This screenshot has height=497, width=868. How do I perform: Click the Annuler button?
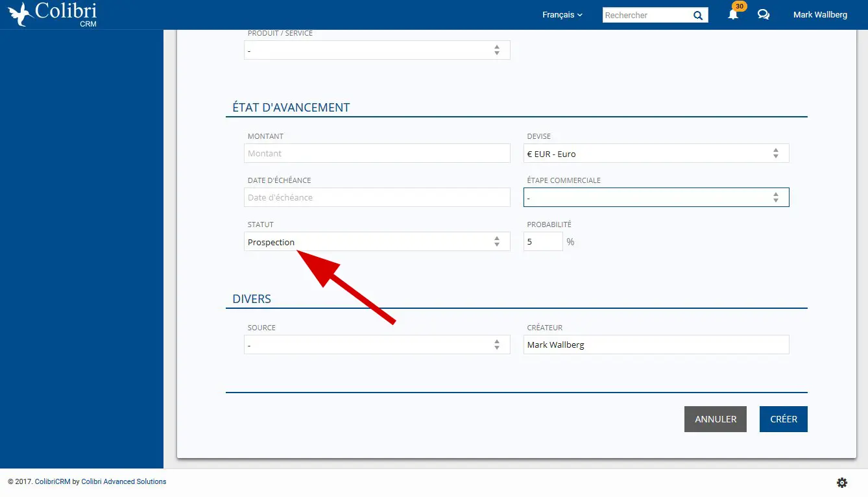point(716,419)
